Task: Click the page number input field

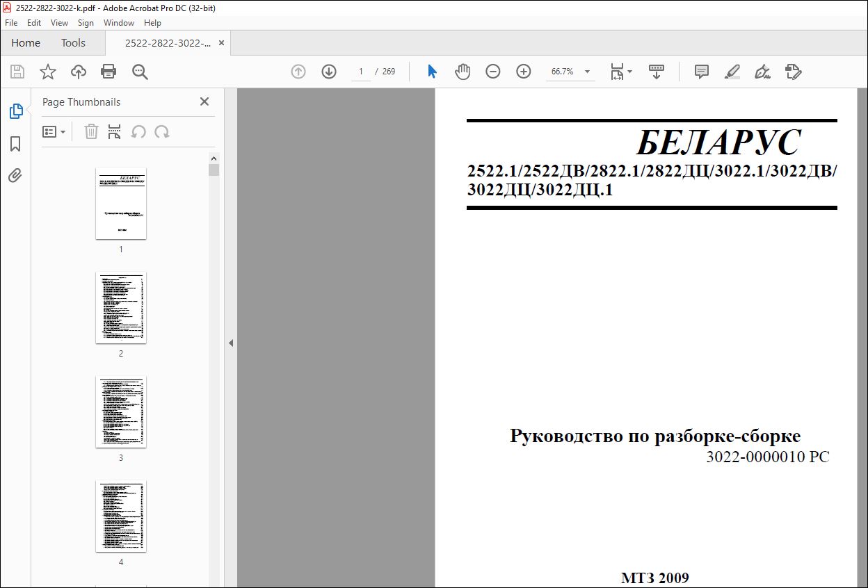Action: [361, 72]
